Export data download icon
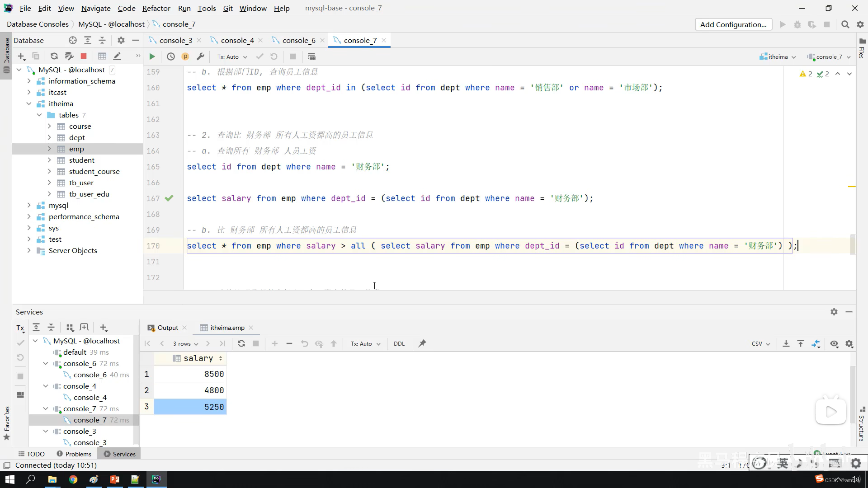This screenshot has height=488, width=868. (x=786, y=344)
